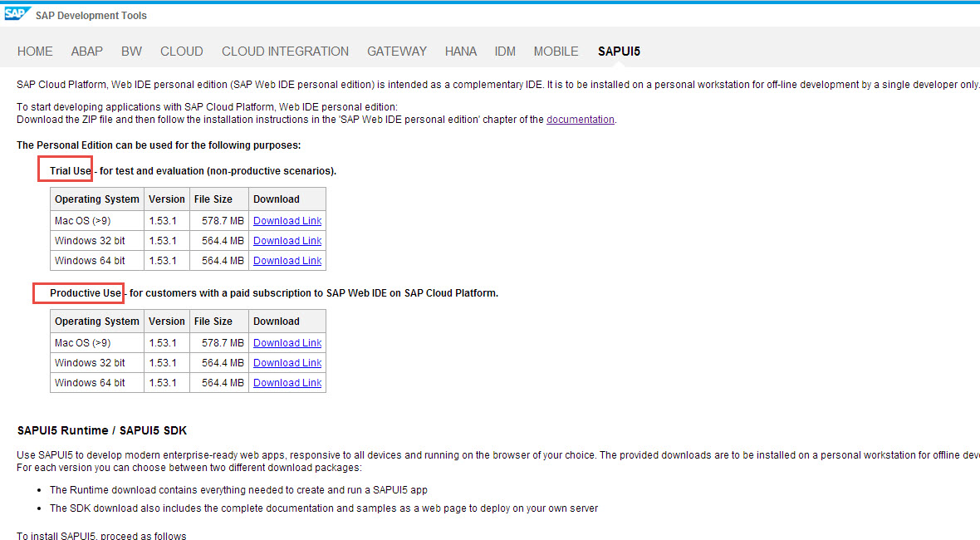Viewport: 980px width, 540px height.
Task: Click Version header in Productive table
Action: [x=167, y=322]
